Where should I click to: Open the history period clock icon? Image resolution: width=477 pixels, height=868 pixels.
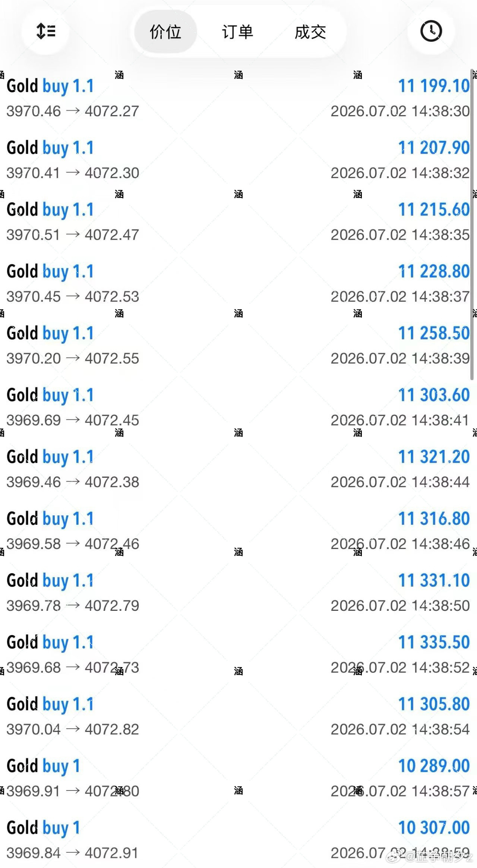pos(431,31)
